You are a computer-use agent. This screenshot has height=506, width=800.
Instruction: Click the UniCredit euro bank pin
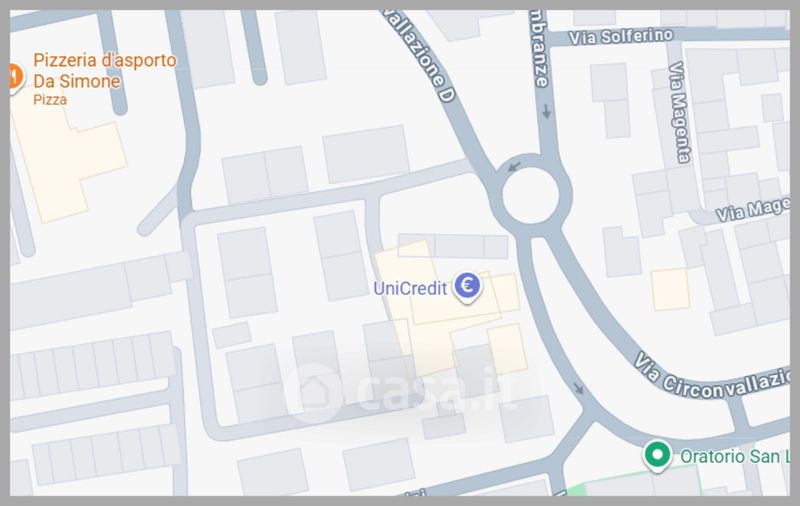[x=467, y=287]
